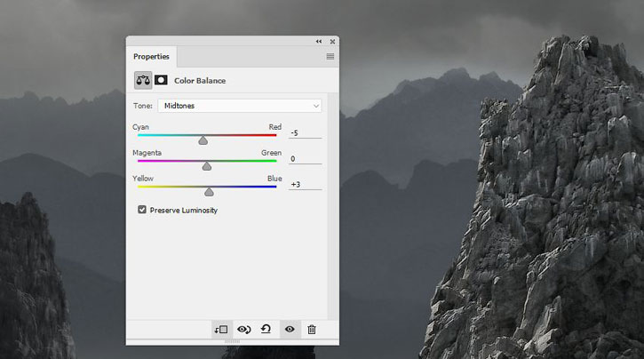Click the Cyan-Red value field showing -5
The image size is (644, 359).
click(306, 133)
